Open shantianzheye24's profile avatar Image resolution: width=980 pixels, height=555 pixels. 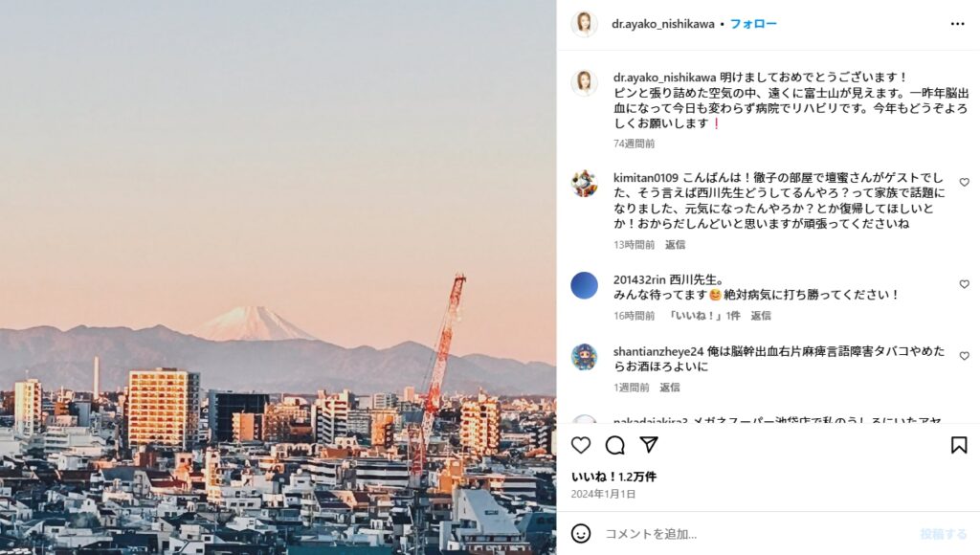[x=585, y=357]
